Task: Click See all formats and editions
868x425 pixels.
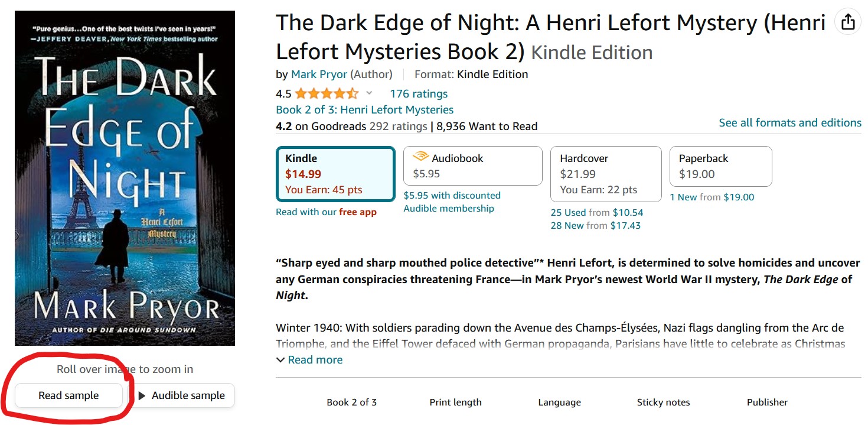Action: click(789, 122)
